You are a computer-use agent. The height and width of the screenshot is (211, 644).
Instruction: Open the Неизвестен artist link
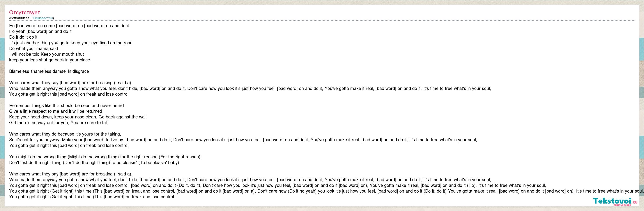pyautogui.click(x=43, y=18)
